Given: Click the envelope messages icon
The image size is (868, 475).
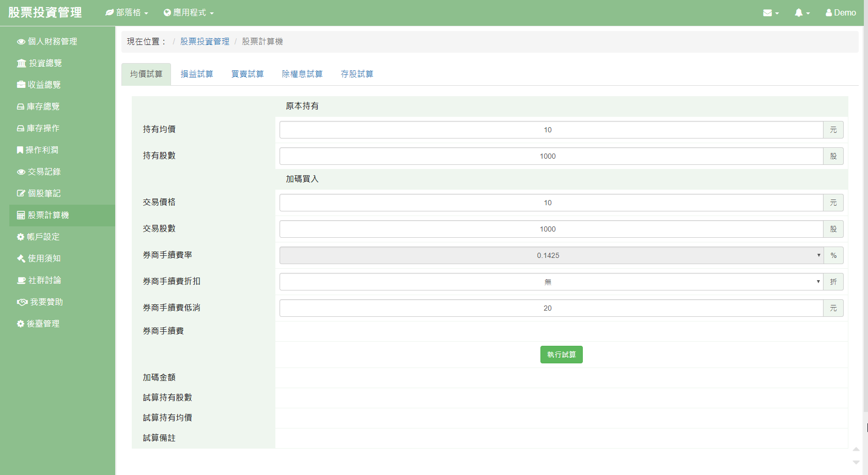Looking at the screenshot, I should tap(767, 13).
